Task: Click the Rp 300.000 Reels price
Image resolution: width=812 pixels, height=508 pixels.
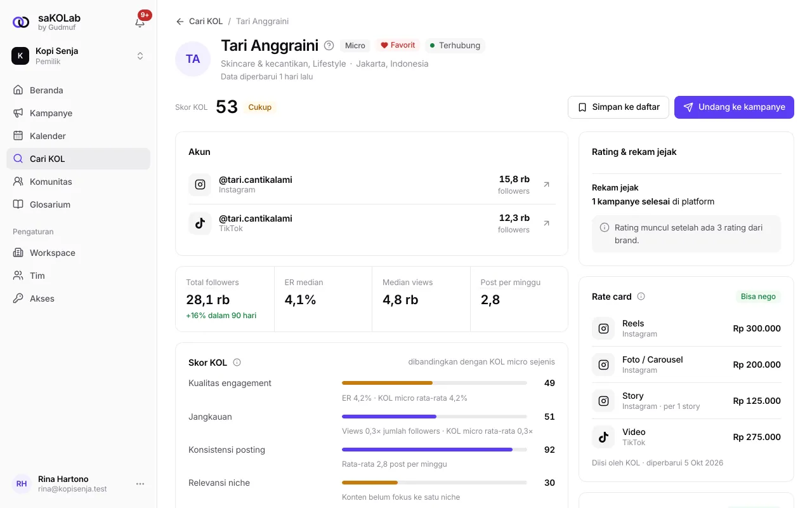Action: tap(757, 328)
